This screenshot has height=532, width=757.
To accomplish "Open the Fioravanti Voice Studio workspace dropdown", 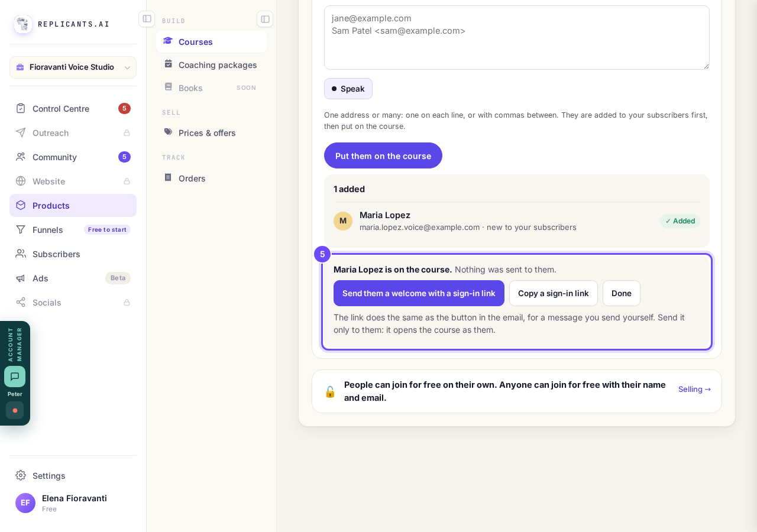I will pos(73,67).
